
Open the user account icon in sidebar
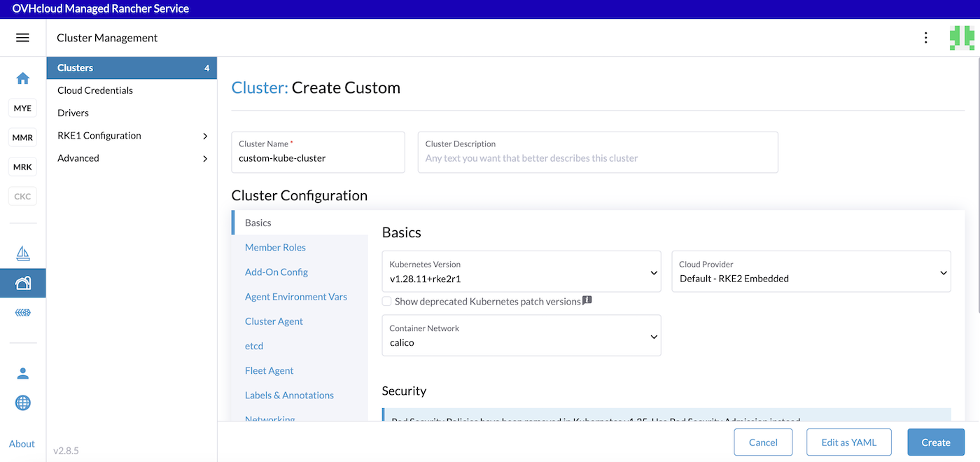click(x=22, y=373)
